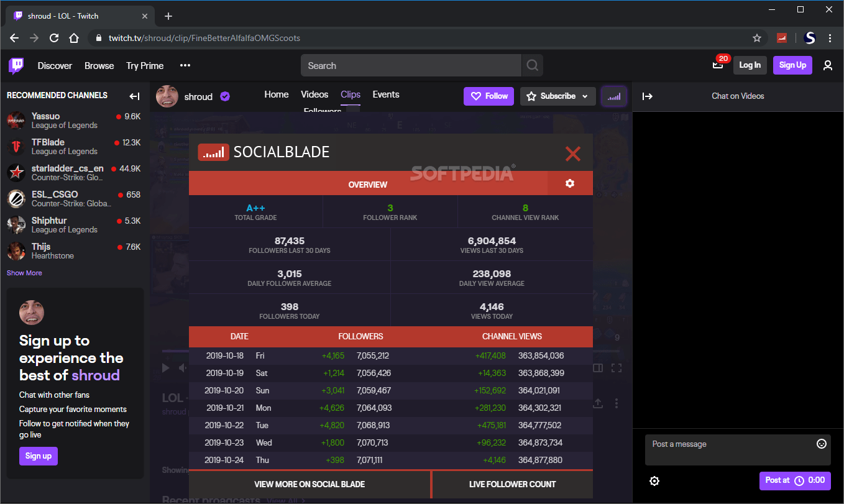Open the Chrome three-dot menu
This screenshot has width=844, height=504.
pos(830,38)
